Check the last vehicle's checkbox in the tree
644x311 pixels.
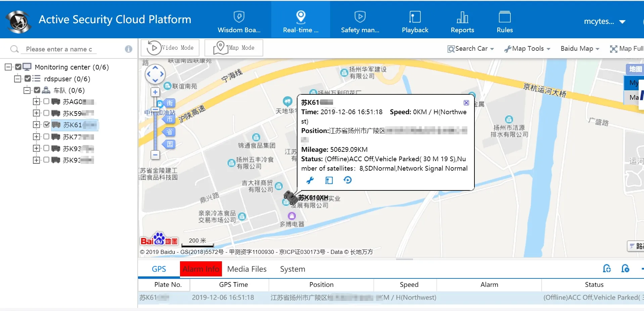point(46,160)
